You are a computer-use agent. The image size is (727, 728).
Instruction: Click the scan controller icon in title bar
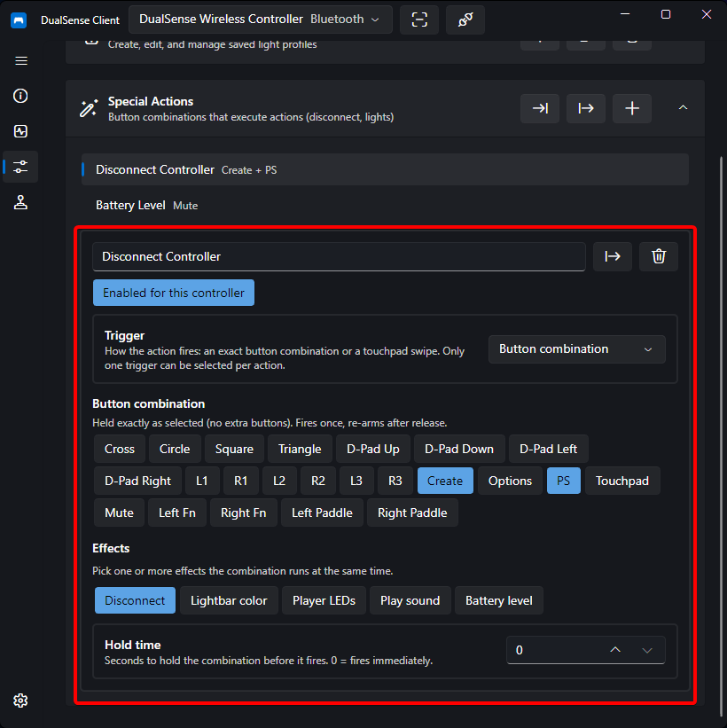[x=419, y=20]
